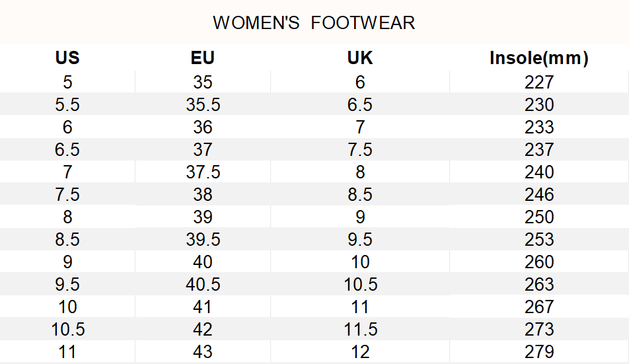
Task: Click insole value 227
Action: coord(539,82)
